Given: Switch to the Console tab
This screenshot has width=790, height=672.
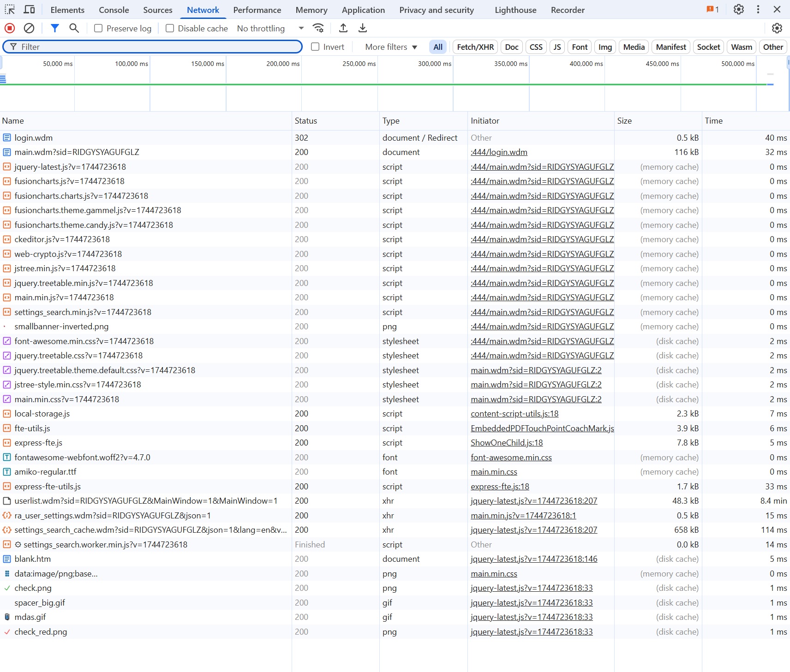Looking at the screenshot, I should click(x=114, y=10).
